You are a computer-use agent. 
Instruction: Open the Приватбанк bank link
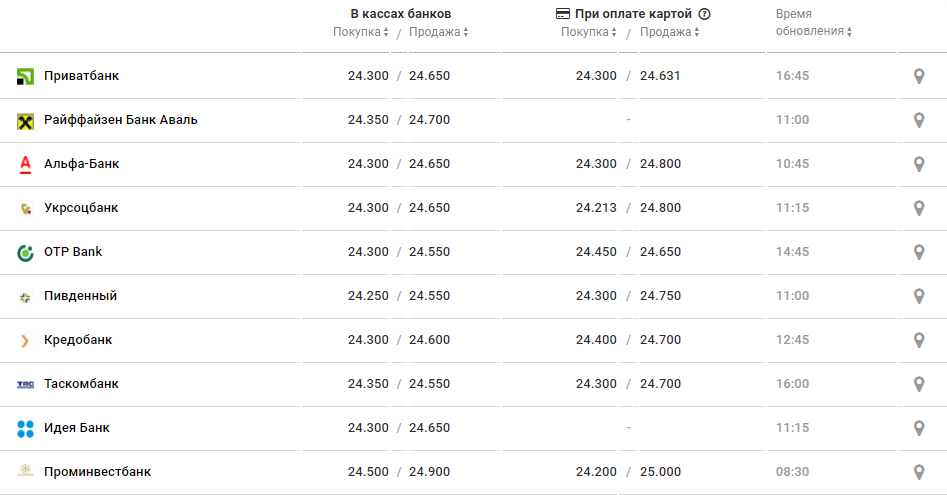click(82, 76)
